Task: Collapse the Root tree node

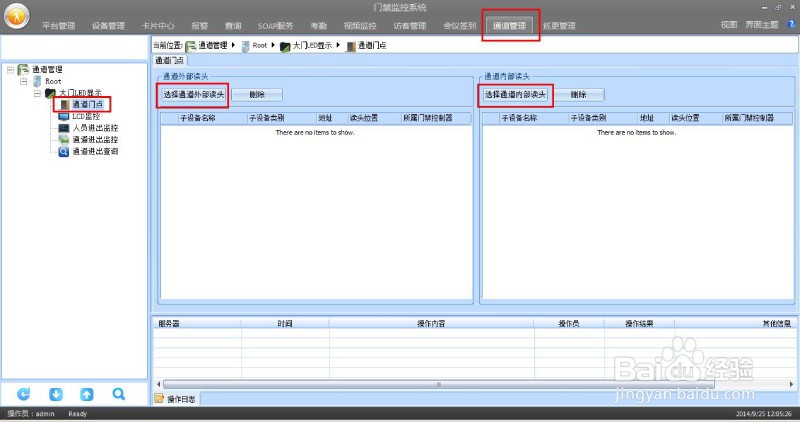Action: (x=23, y=82)
